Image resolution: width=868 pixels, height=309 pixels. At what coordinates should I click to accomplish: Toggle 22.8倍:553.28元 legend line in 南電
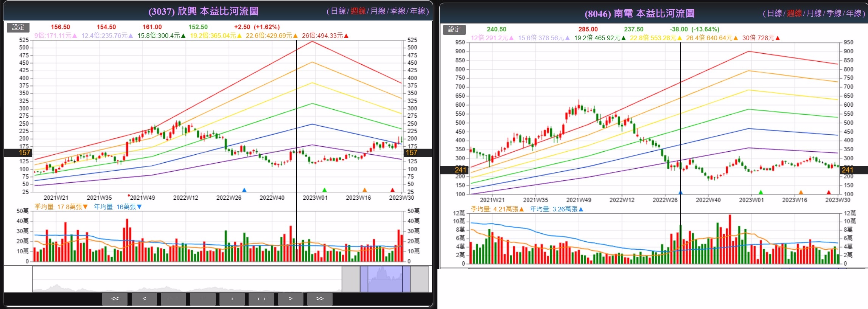coord(656,38)
